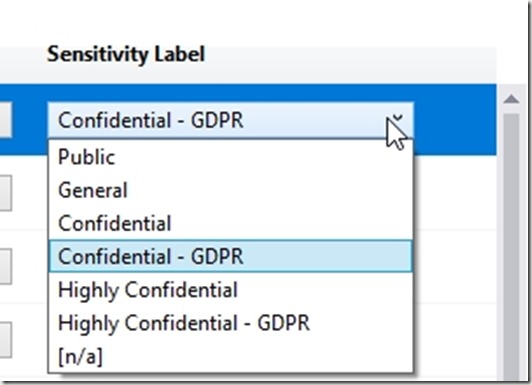The height and width of the screenshot is (385, 532).
Task: Select the highlighted Confidential - GDPR list entry
Action: click(x=231, y=256)
